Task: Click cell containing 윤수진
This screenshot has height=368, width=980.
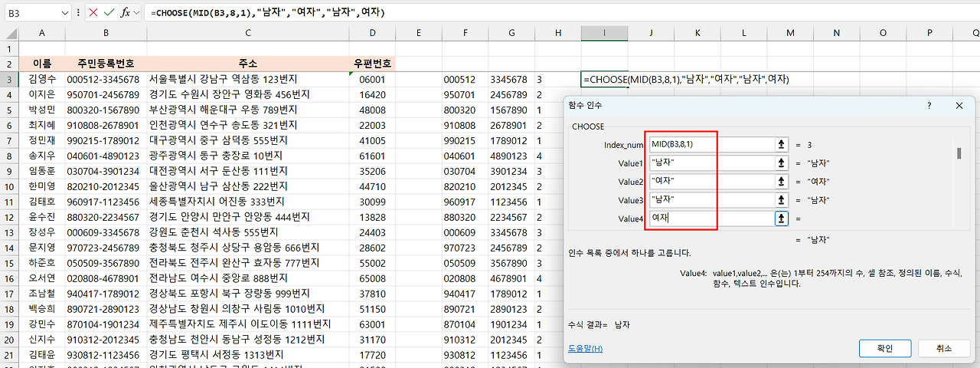Action: (x=41, y=218)
